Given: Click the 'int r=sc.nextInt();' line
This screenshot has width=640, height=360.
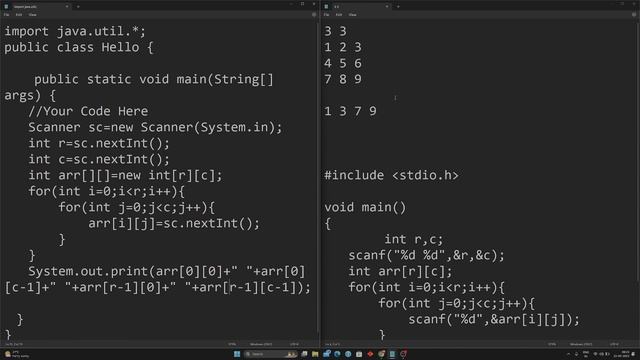Looking at the screenshot, I should (99, 143).
